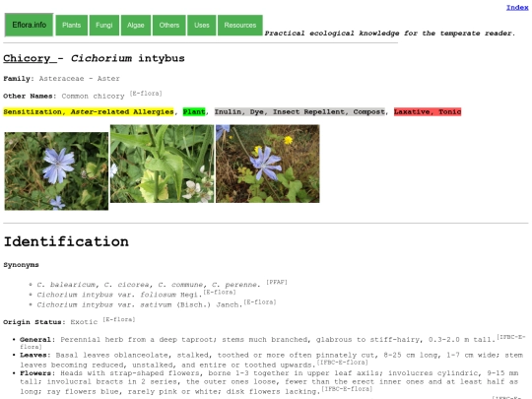Click the IFBC-E-flora reference after Leaves text
This screenshot has width=532, height=399.
342,363
